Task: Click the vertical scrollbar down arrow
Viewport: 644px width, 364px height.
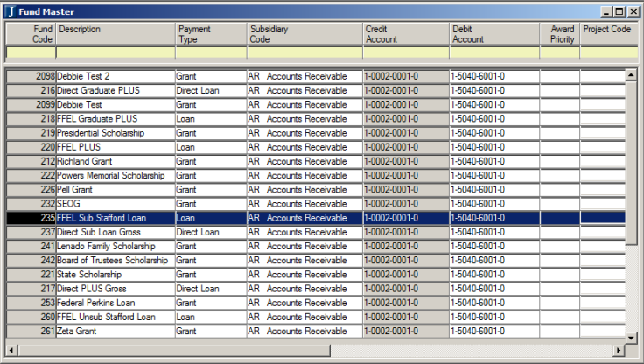Action: 630,333
